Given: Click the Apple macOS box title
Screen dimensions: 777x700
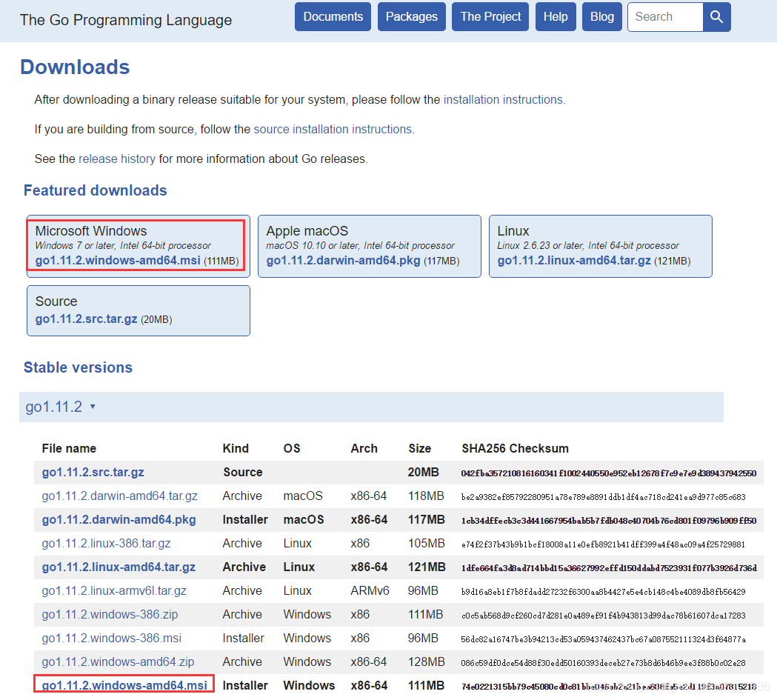Looking at the screenshot, I should coord(307,231).
